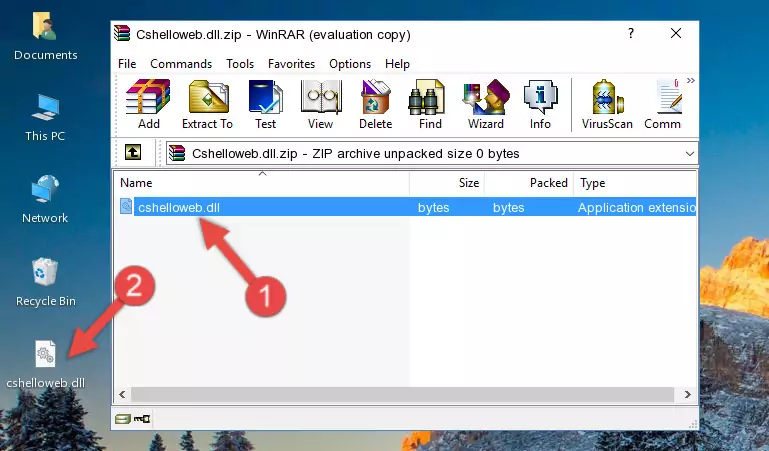Select This PC desktop icon

point(45,118)
